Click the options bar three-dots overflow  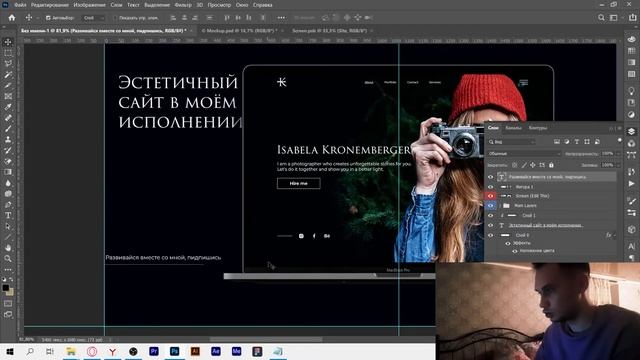[x=281, y=18]
